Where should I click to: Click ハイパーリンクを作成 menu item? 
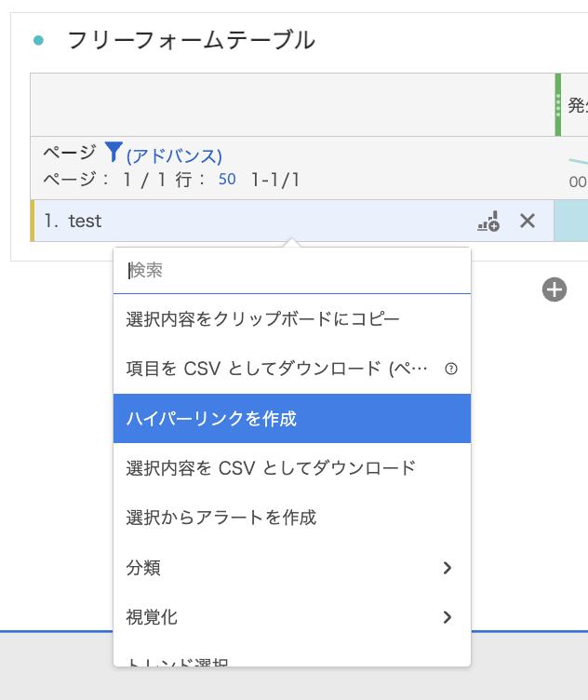(x=292, y=418)
